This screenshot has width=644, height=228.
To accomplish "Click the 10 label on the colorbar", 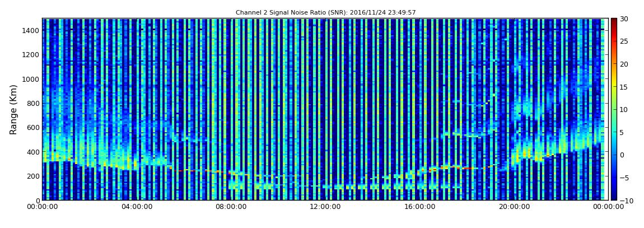I will tap(624, 109).
